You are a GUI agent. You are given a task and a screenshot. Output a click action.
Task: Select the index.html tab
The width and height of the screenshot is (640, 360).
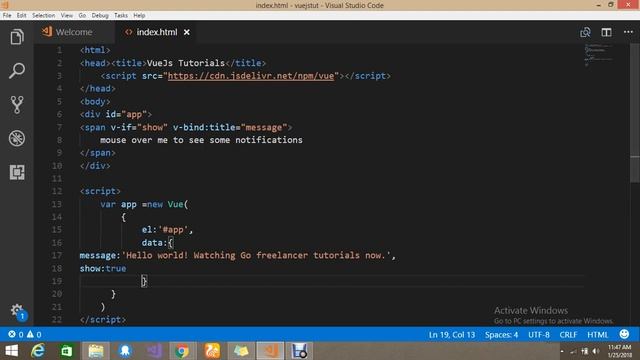(x=156, y=32)
